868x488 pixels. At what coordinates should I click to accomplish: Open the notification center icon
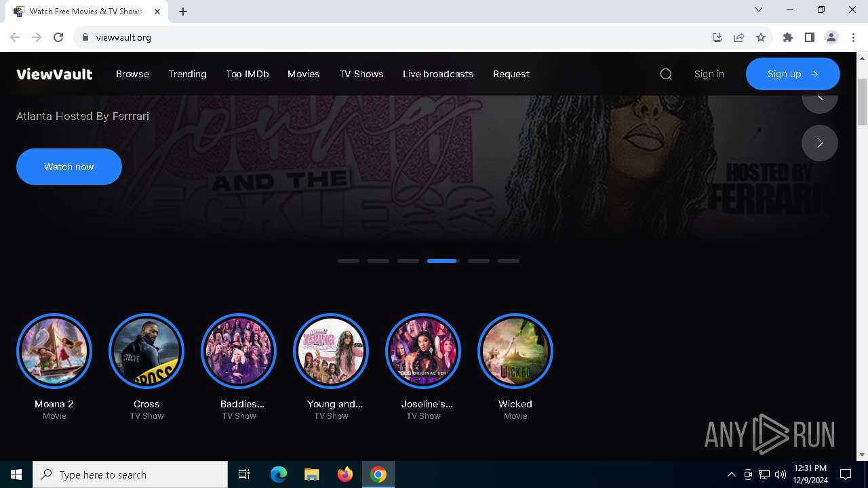tap(846, 474)
